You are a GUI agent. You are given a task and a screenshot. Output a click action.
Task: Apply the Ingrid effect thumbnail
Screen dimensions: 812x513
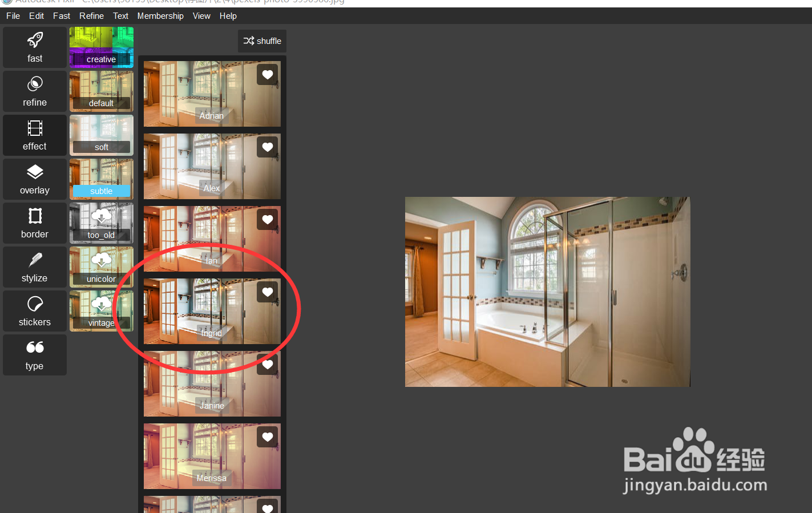[212, 311]
